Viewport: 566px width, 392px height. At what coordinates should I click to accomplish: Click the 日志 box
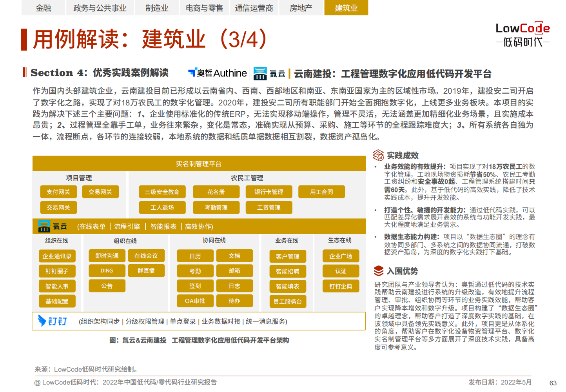234,286
